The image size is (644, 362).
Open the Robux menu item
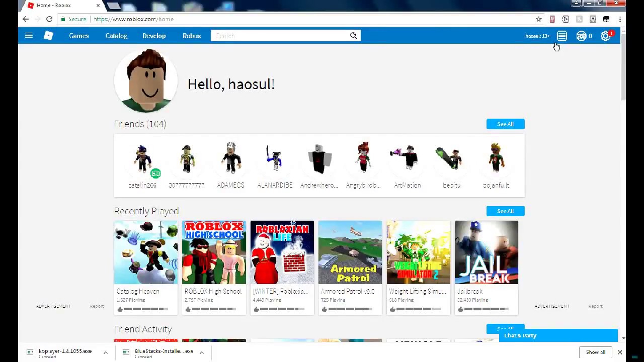click(192, 36)
